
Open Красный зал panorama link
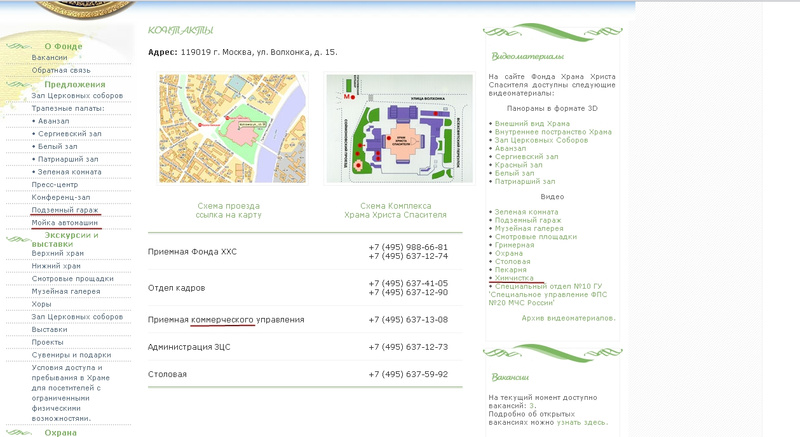coord(518,165)
